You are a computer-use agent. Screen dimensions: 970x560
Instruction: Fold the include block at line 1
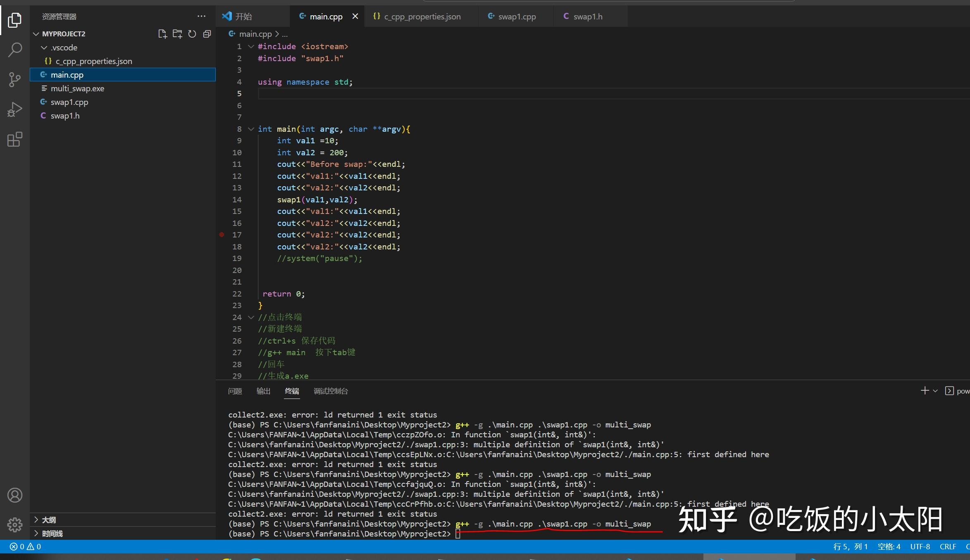click(251, 46)
